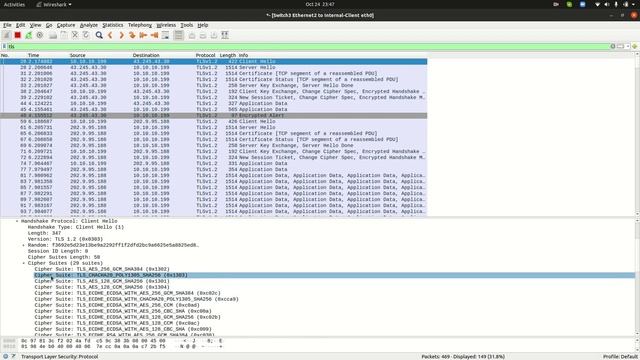Open system status menu arrow
Image resolution: width=640 pixels, height=360 pixels.
(633, 4)
